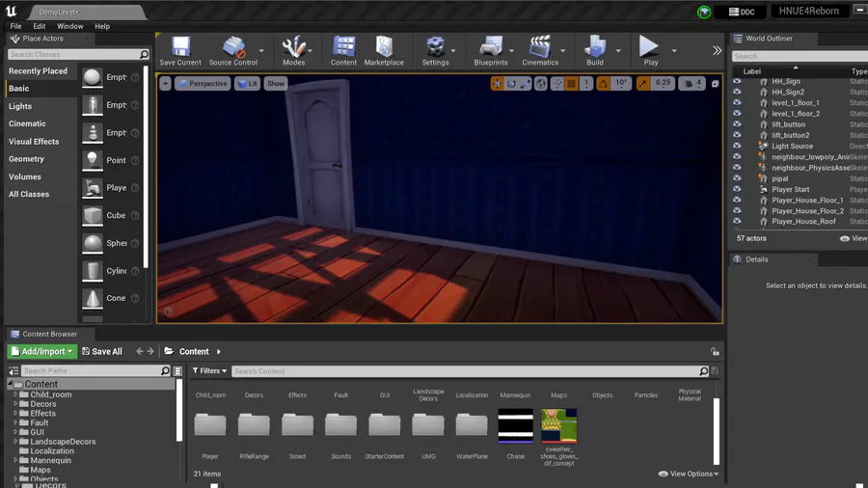
Task: Select the Point Light actor icon
Action: coord(93,160)
